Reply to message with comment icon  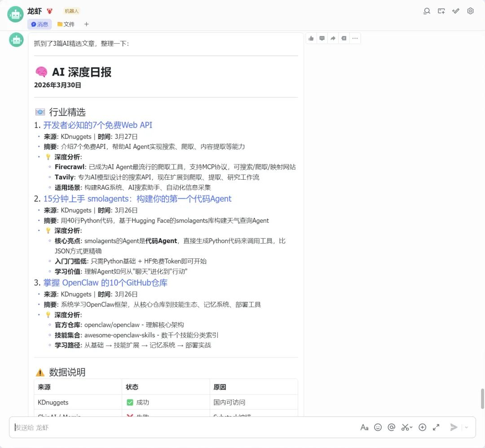(322, 38)
